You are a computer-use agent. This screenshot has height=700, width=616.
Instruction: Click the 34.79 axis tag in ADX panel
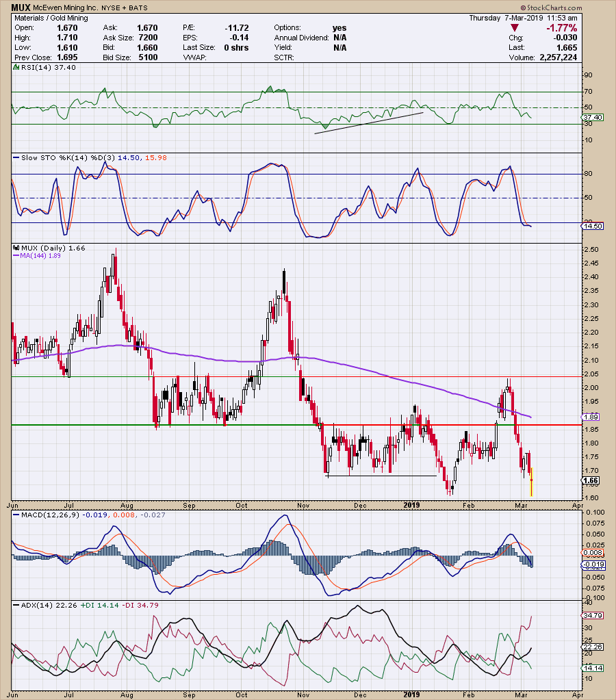[592, 616]
